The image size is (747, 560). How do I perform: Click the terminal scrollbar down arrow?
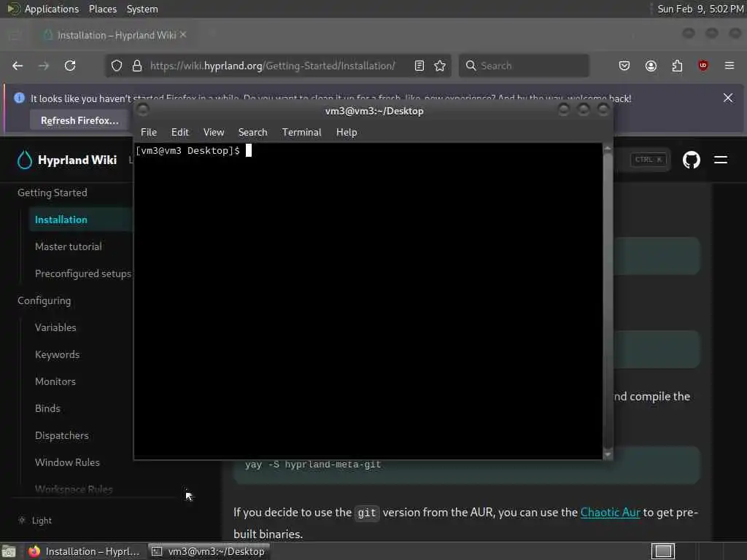click(608, 455)
